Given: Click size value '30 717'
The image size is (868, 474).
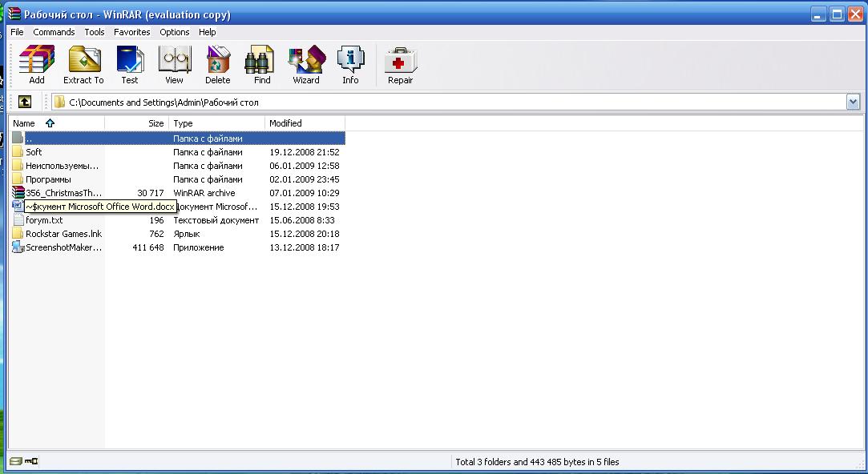Looking at the screenshot, I should tap(151, 193).
